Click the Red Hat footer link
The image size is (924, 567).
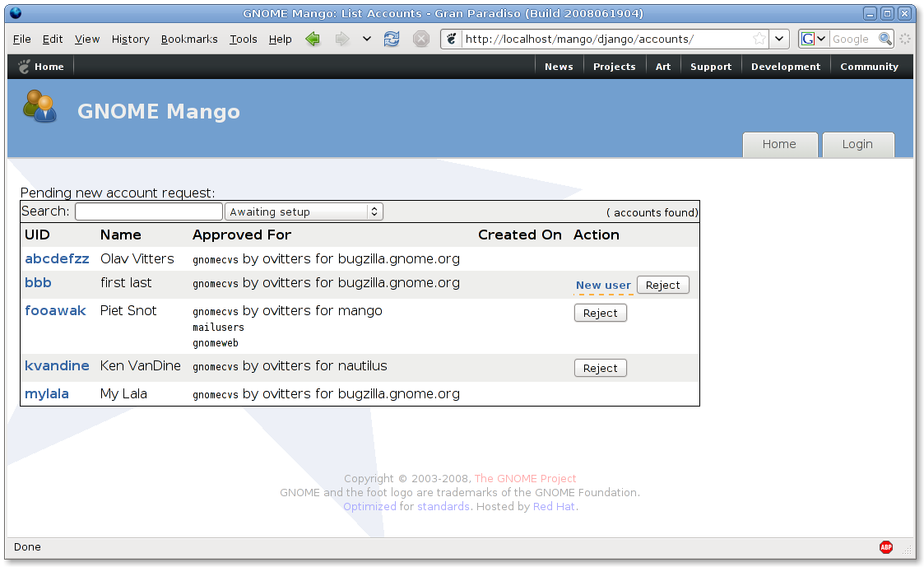[554, 506]
